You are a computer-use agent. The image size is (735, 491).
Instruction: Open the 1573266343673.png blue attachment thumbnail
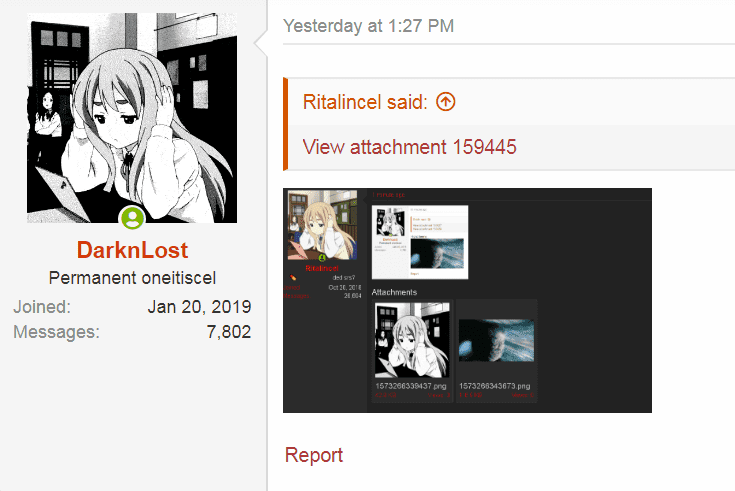coord(496,340)
